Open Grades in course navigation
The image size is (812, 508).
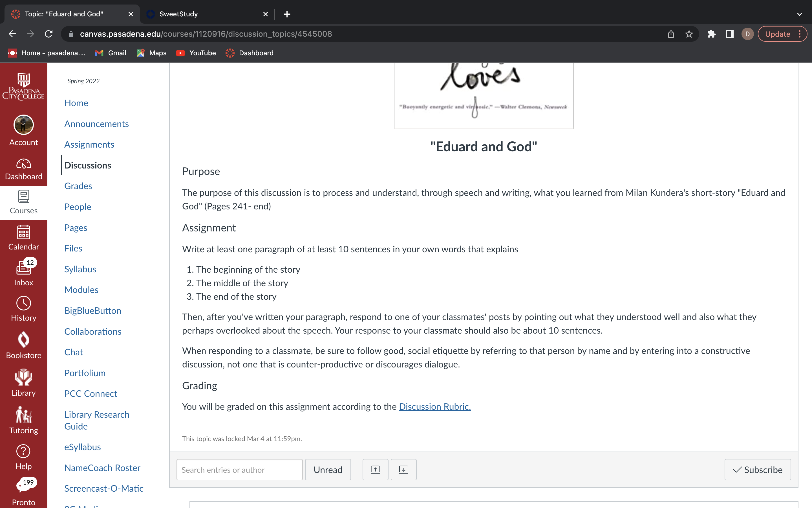[x=78, y=186]
